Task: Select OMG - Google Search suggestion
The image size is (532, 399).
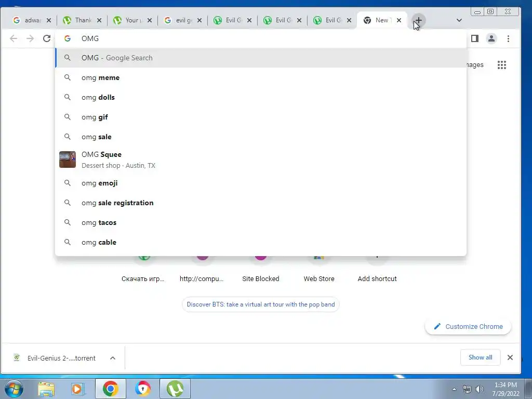Action: [x=261, y=58]
